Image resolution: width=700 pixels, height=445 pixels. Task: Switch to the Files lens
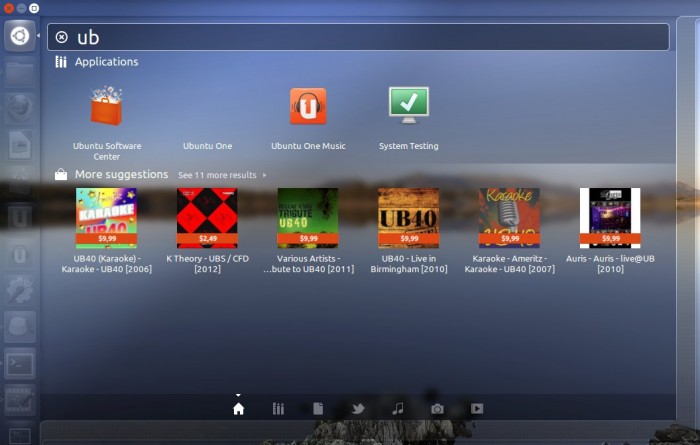[x=318, y=408]
